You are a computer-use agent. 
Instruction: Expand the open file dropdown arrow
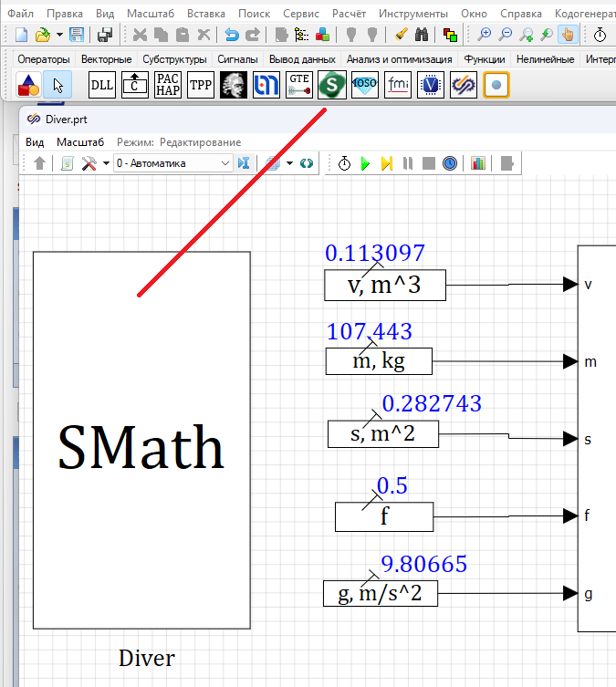pos(59,35)
